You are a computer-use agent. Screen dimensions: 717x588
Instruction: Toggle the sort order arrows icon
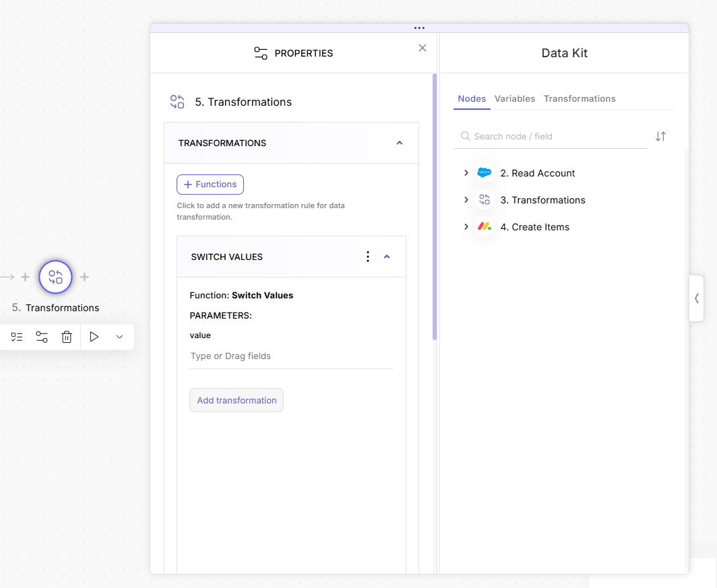(x=660, y=136)
